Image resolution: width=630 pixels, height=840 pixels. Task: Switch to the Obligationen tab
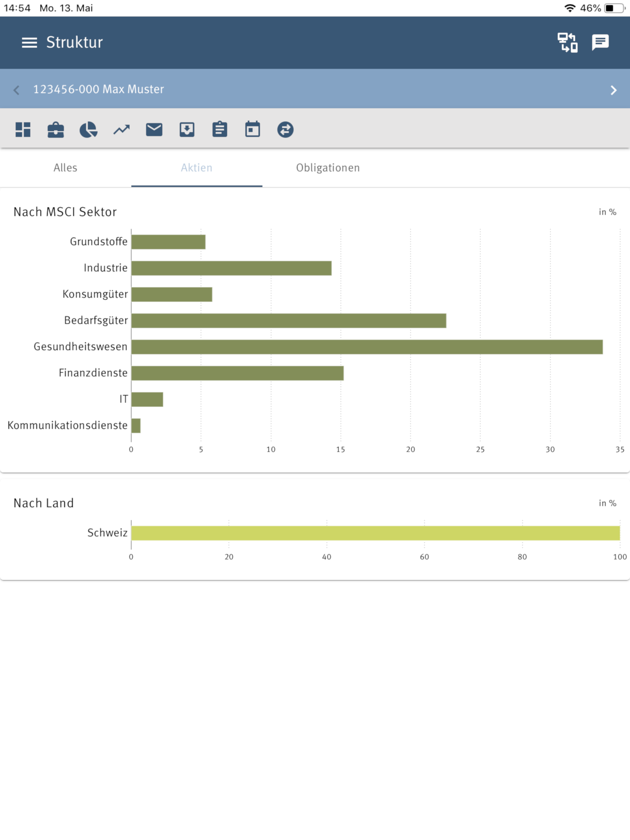point(328,168)
